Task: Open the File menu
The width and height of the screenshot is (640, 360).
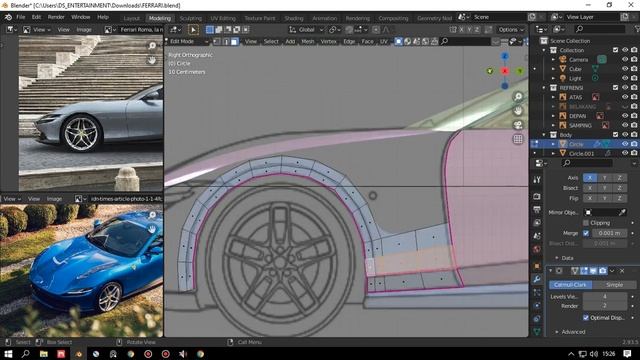Action: tap(21, 17)
